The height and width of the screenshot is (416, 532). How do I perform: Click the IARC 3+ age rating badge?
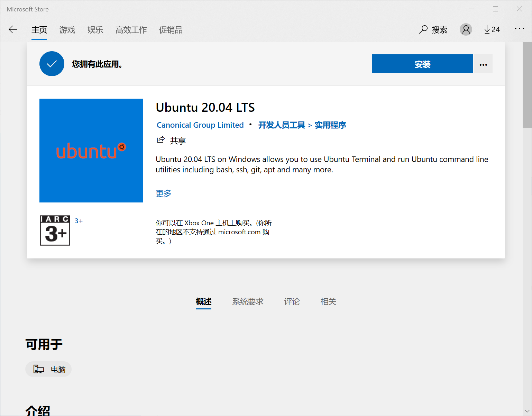tap(55, 230)
